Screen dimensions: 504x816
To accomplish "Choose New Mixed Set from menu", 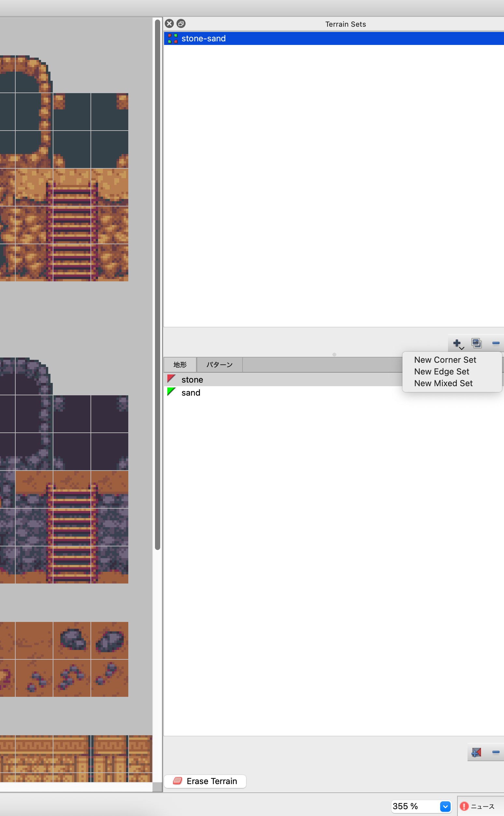I will pyautogui.click(x=443, y=383).
